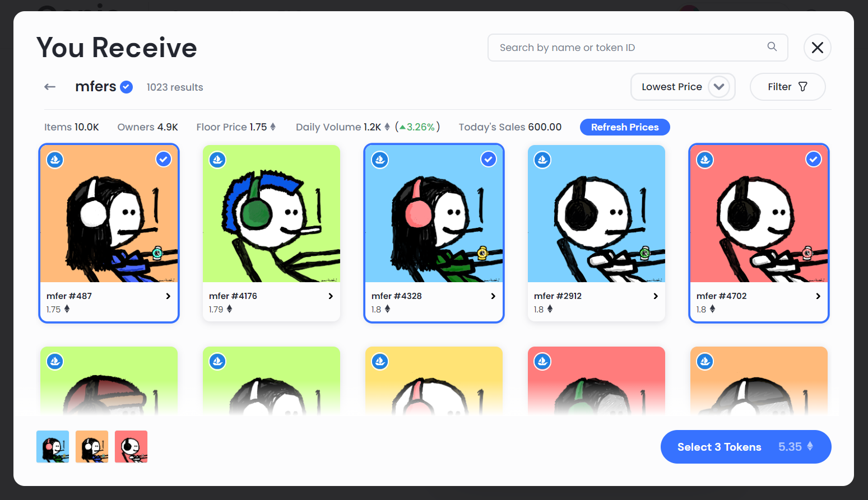Uncheck the mfer #4328 selection
This screenshot has height=500, width=868.
(x=489, y=160)
